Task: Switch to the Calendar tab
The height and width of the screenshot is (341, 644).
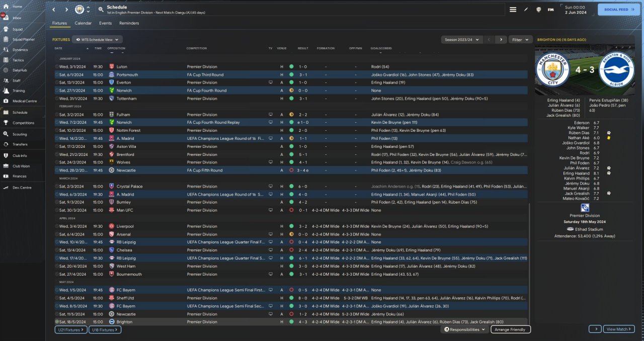Action: click(x=83, y=23)
